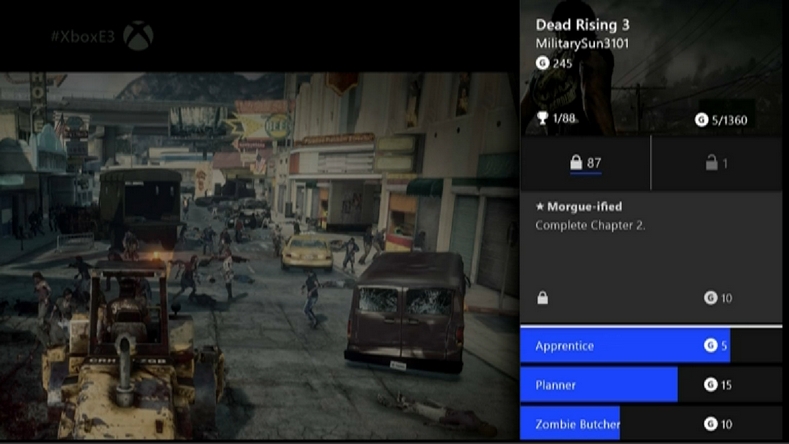789x444 pixels.
Task: Click the Gamerscore icon on the Planner row
Action: tap(710, 385)
